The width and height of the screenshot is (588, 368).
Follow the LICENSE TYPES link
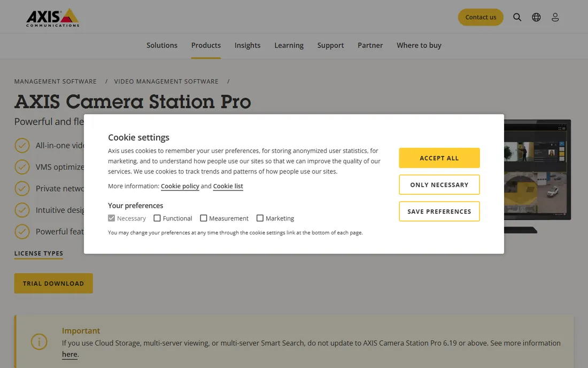click(x=38, y=254)
